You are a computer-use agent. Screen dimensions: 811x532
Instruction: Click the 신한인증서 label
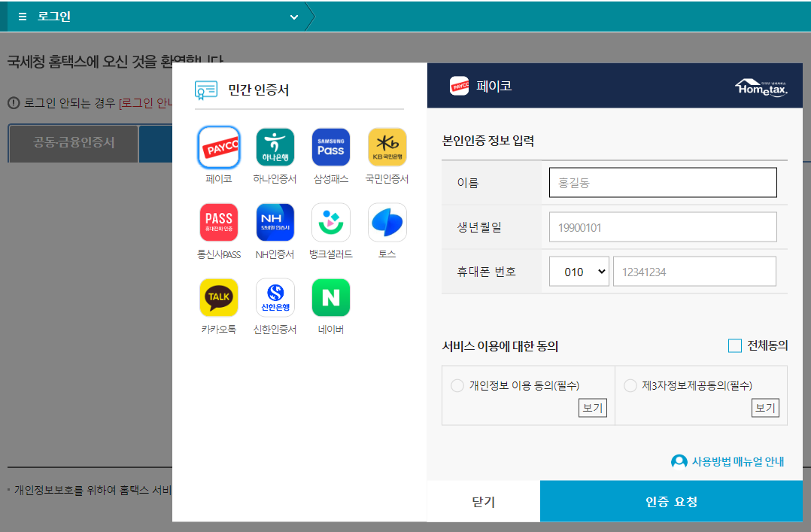(x=275, y=330)
